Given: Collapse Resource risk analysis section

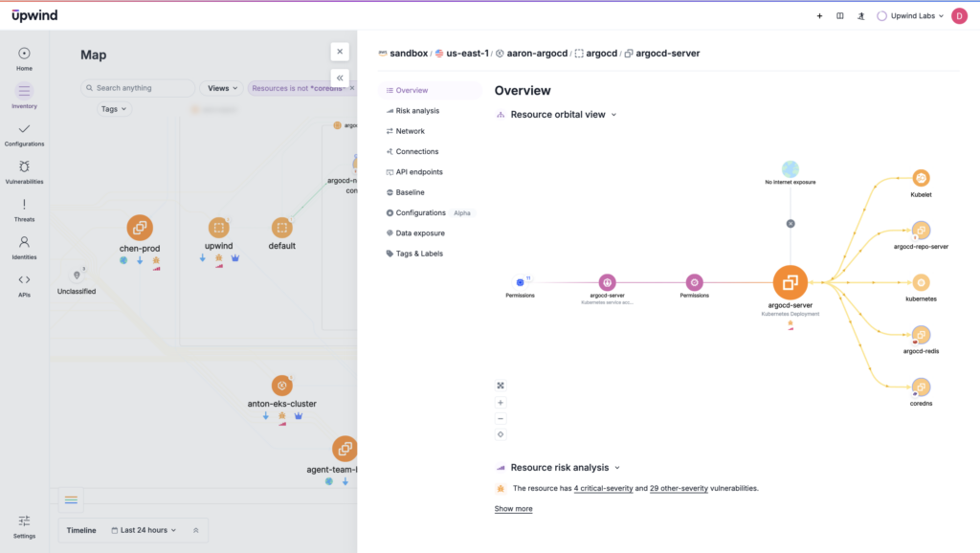Looking at the screenshot, I should click(617, 468).
